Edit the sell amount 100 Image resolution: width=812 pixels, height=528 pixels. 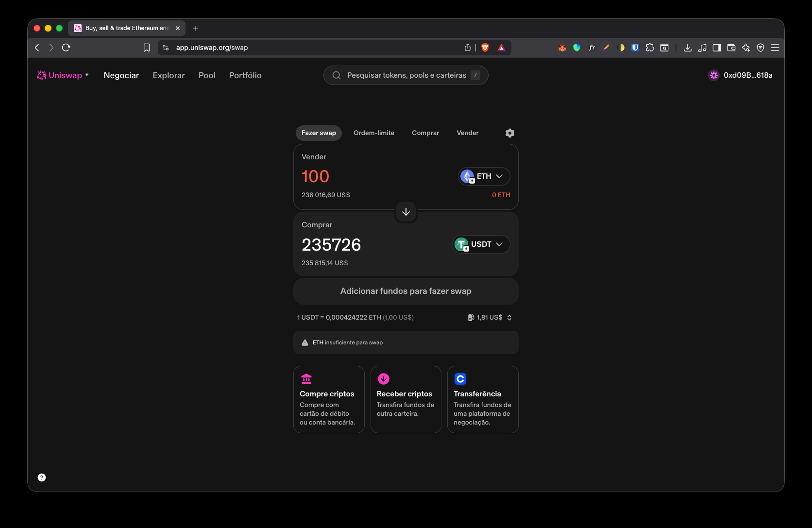coord(315,176)
